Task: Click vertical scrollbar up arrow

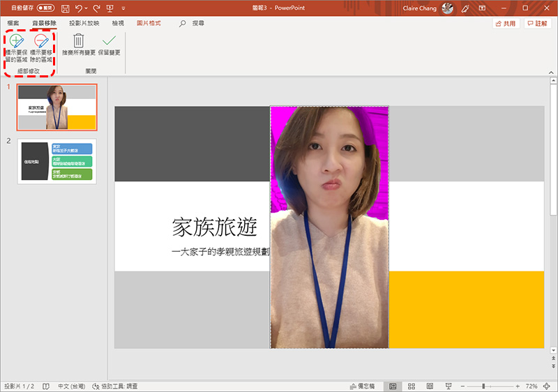Action: [553, 81]
